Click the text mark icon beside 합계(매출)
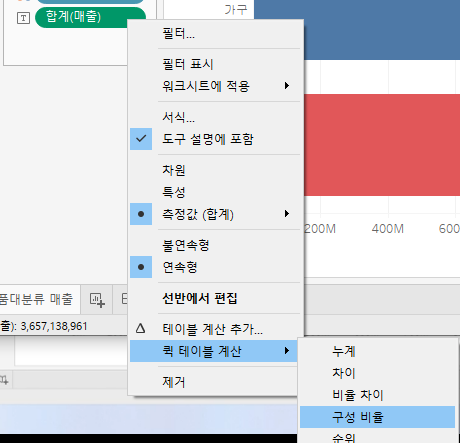Image resolution: width=460 pixels, height=443 pixels. coord(23,18)
